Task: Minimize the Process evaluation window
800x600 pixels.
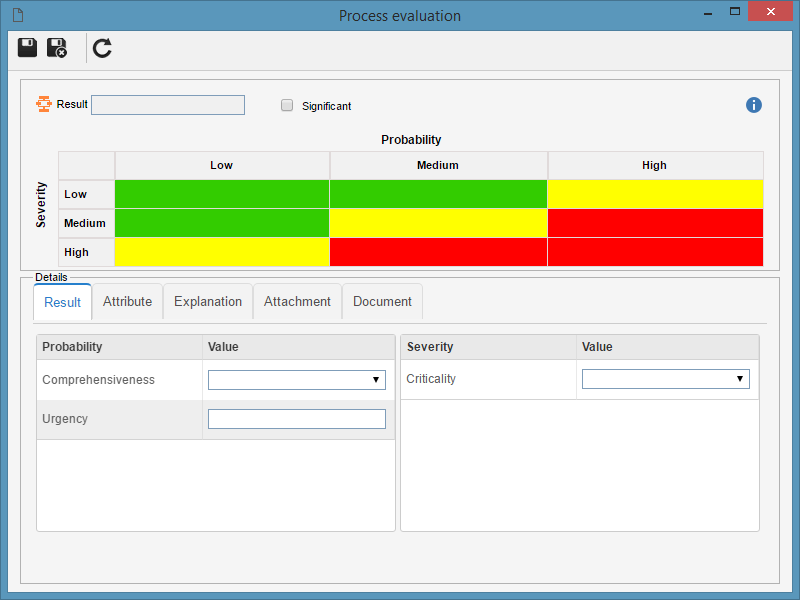Action: (x=708, y=12)
